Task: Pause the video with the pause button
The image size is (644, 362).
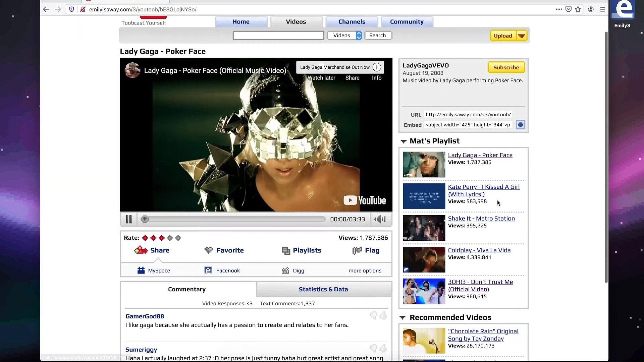Action: click(x=128, y=219)
